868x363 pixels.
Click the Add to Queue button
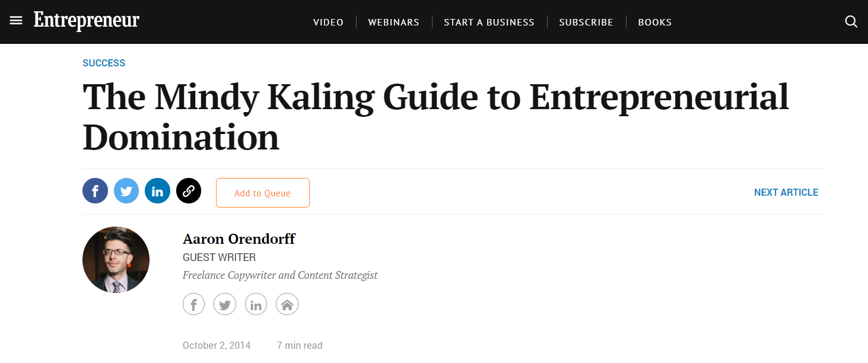tap(263, 193)
